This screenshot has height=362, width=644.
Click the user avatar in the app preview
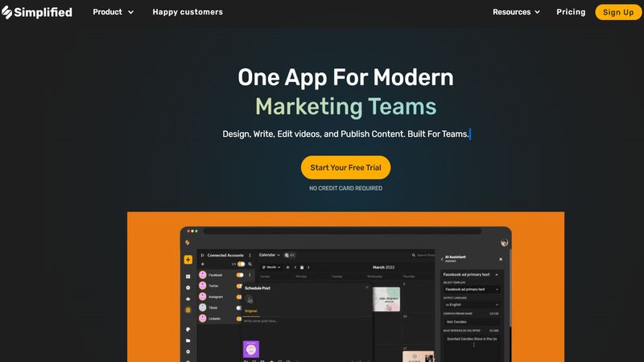point(505,243)
